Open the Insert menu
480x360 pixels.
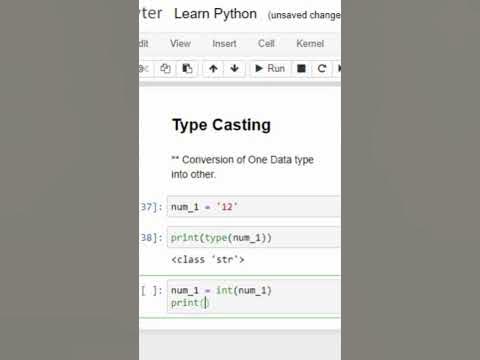(x=224, y=44)
